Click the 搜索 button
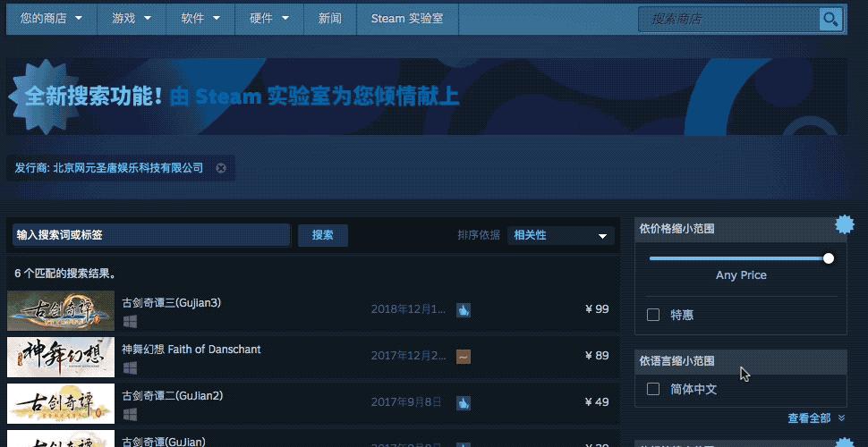Viewport: 868px width, 447px height. (x=323, y=235)
